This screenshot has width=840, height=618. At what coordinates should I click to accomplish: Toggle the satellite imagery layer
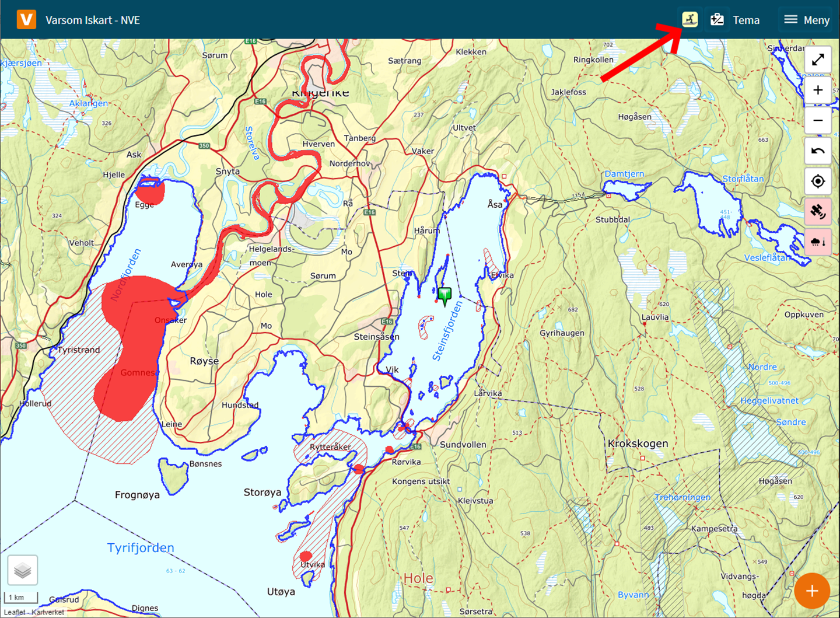click(x=818, y=212)
